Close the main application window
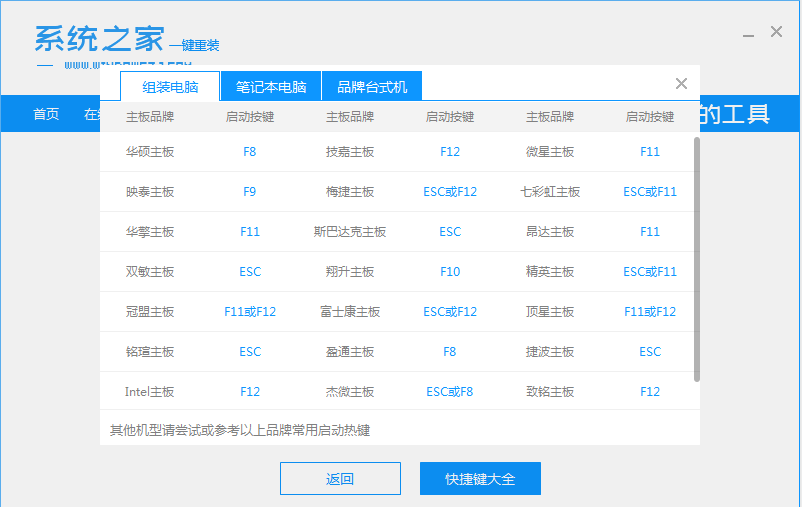The width and height of the screenshot is (802, 507). (x=776, y=32)
